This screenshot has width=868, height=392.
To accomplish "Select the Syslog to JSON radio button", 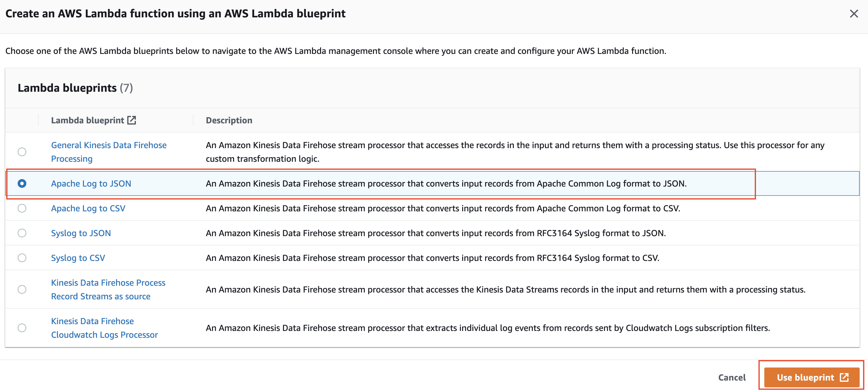I will pyautogui.click(x=22, y=233).
